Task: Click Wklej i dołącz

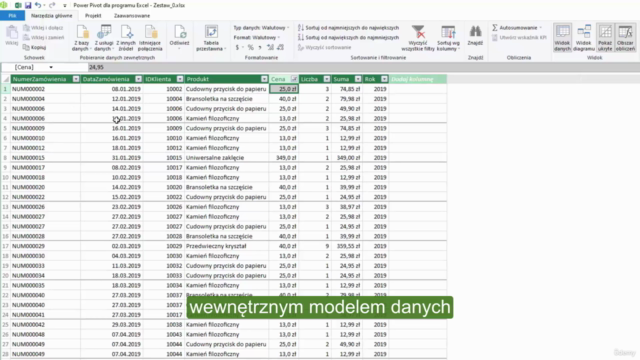Action: [43, 28]
